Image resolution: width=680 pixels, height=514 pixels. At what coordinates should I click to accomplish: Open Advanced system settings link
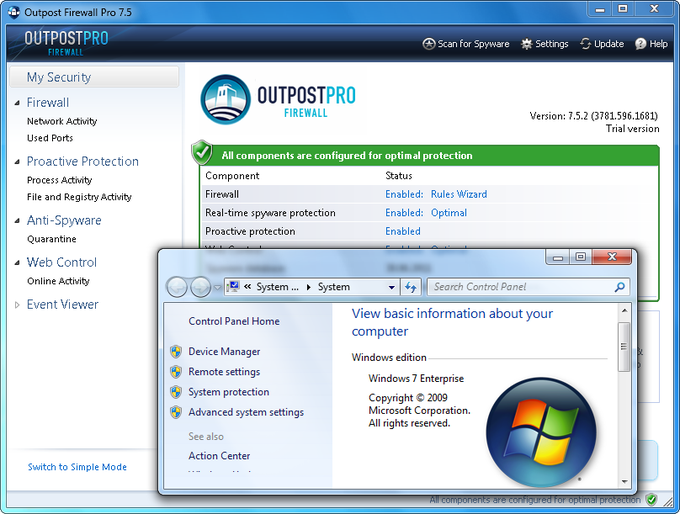coord(246,412)
